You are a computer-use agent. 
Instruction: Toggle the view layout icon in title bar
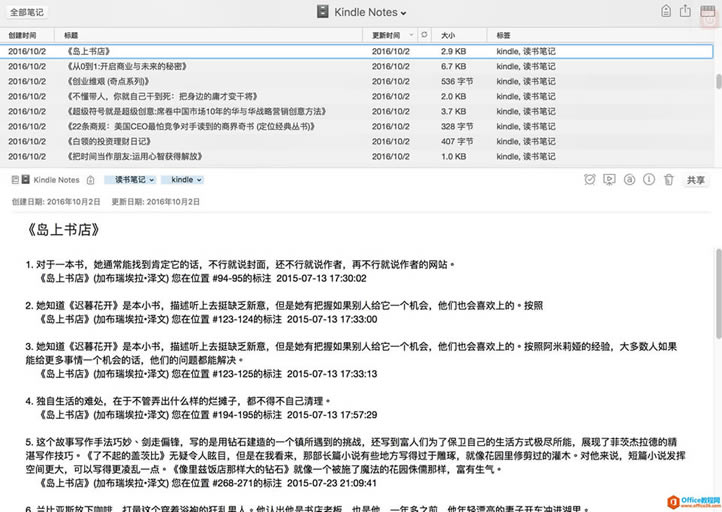coord(707,11)
